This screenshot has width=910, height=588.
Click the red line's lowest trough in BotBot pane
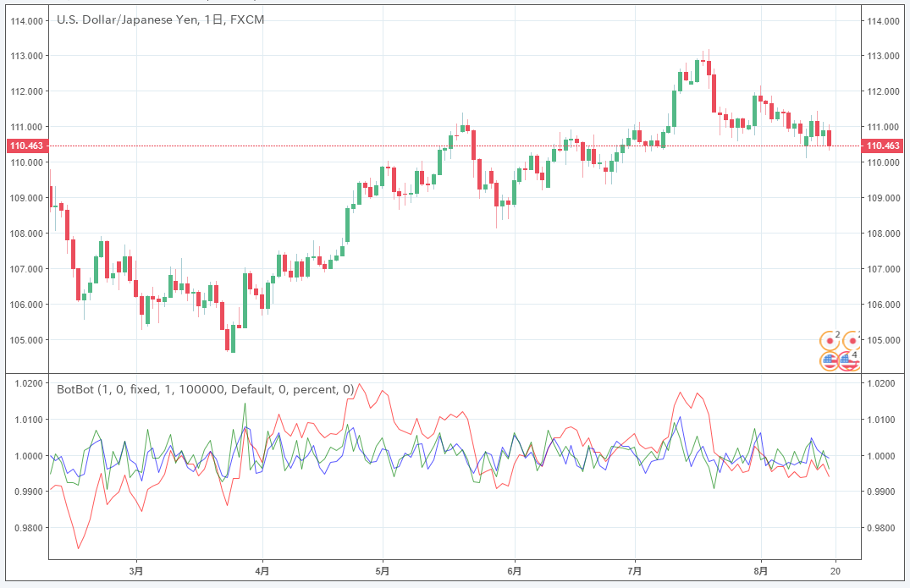pos(79,548)
